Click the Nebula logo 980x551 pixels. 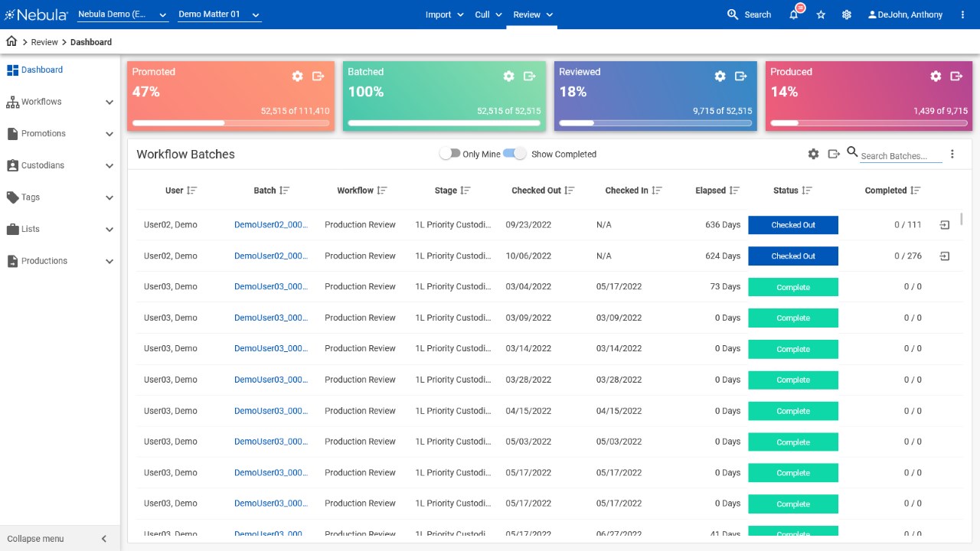coord(37,15)
